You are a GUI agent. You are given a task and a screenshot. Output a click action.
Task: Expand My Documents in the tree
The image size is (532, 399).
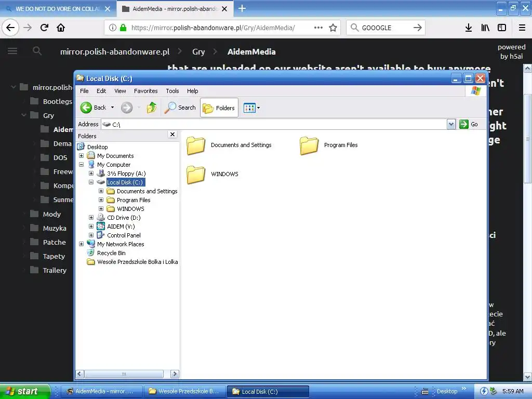[x=82, y=156]
